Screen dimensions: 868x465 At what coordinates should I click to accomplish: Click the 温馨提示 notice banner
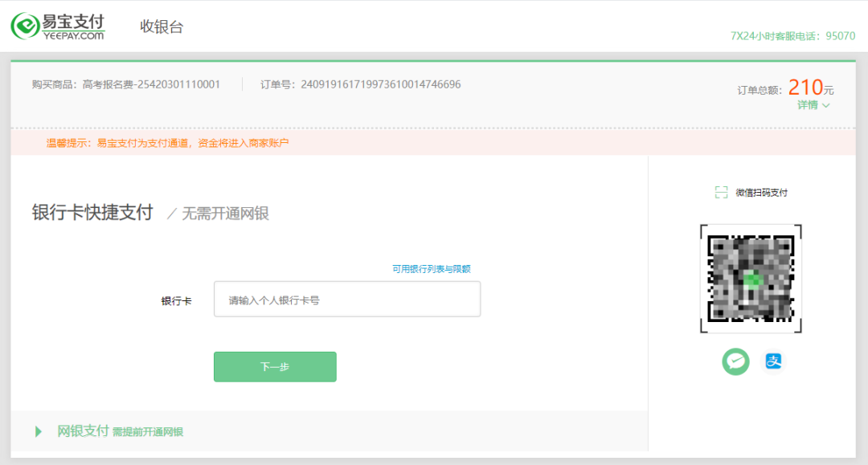click(167, 143)
